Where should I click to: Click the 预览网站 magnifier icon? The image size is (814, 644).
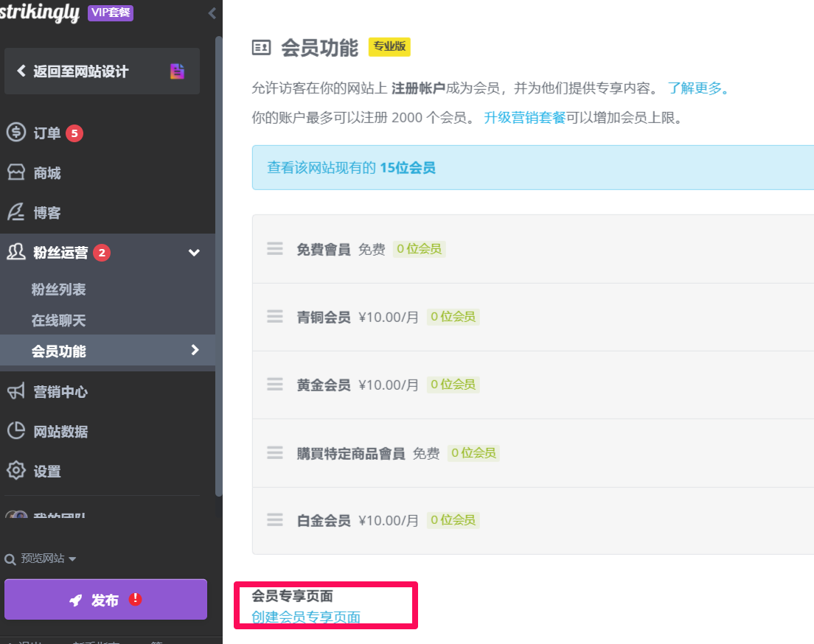[x=10, y=559]
